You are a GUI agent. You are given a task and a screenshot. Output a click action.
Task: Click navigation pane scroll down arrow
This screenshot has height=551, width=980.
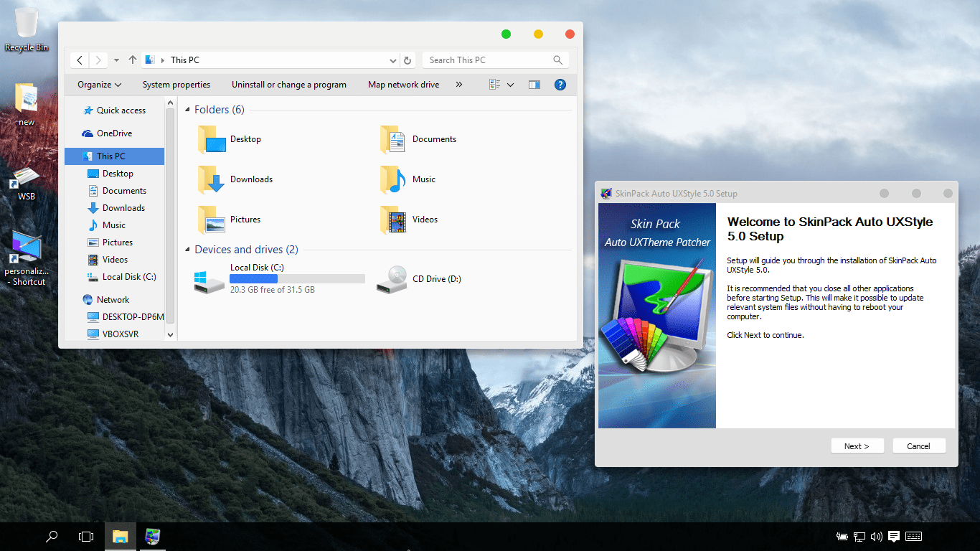[x=170, y=334]
